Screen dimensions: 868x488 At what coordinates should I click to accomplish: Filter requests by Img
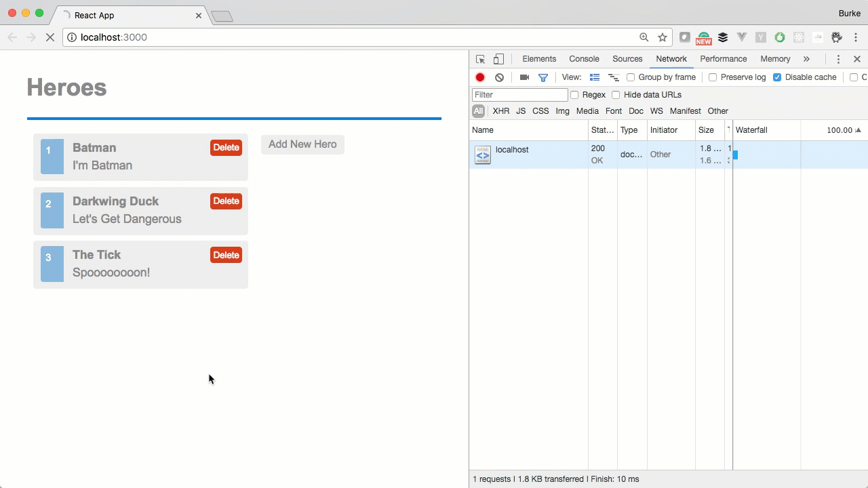(x=563, y=111)
